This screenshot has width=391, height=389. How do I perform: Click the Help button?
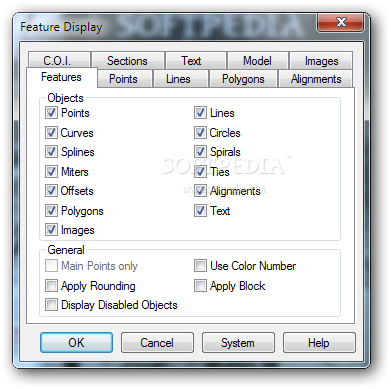319,342
